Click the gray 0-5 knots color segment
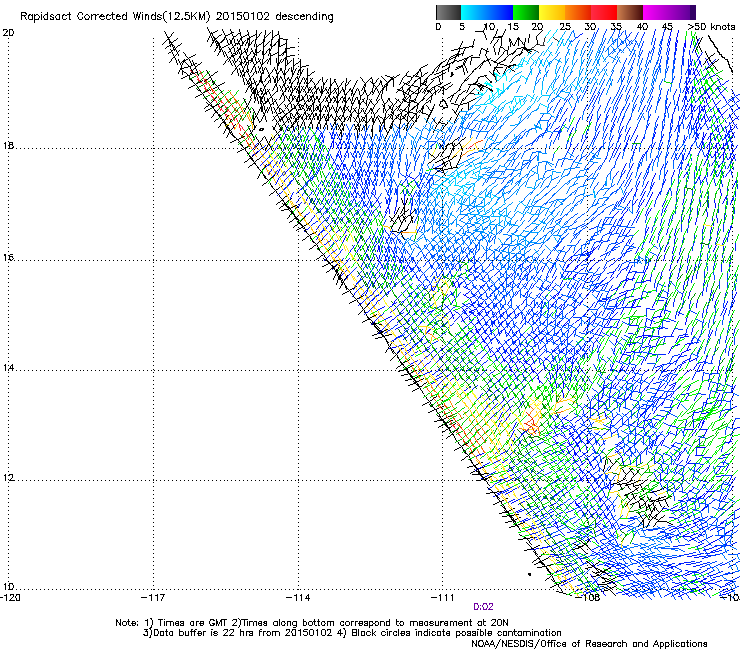The image size is (740, 650). [x=448, y=12]
